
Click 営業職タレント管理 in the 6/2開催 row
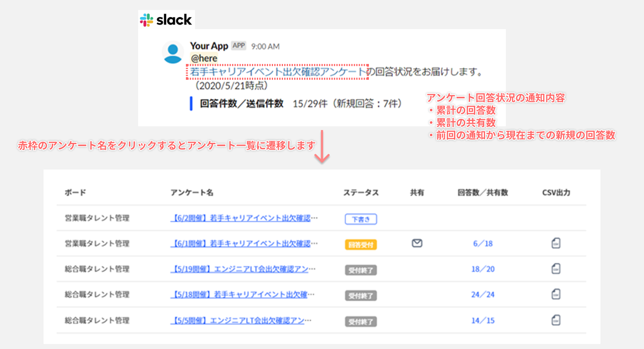(97, 218)
